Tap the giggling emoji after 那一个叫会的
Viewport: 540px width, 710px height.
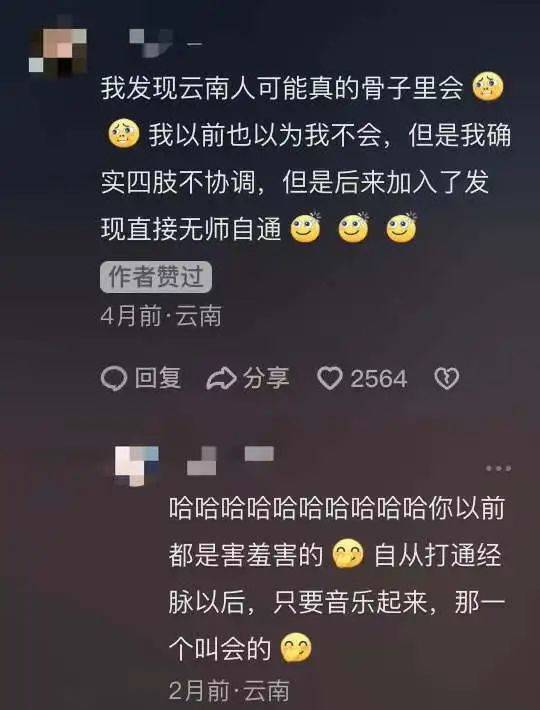coord(296,648)
